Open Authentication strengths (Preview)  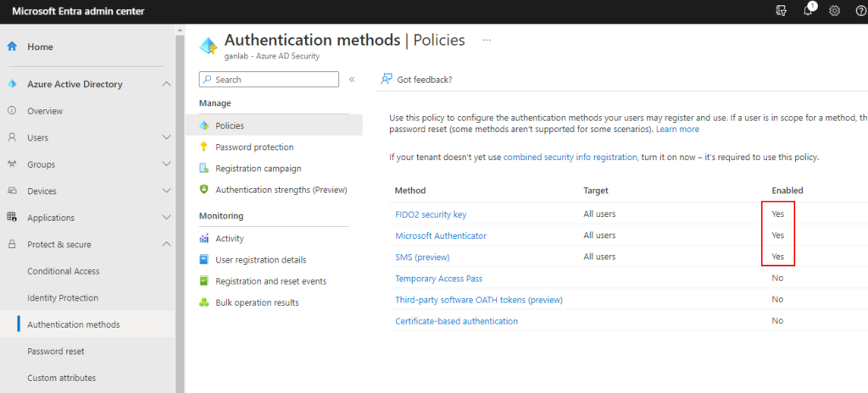coord(281,190)
